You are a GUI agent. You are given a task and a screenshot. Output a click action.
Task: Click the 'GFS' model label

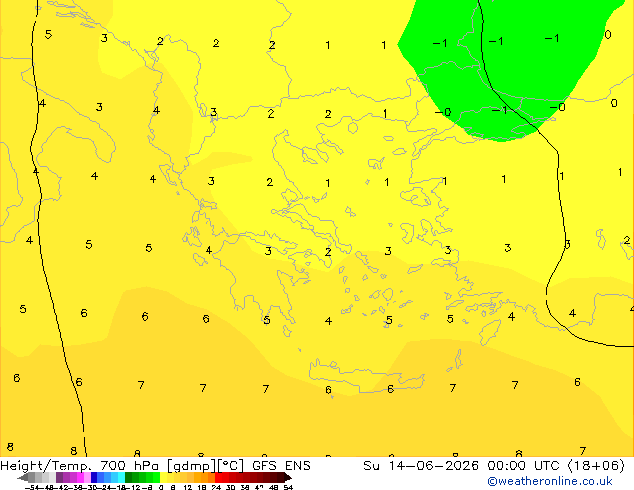click(264, 466)
